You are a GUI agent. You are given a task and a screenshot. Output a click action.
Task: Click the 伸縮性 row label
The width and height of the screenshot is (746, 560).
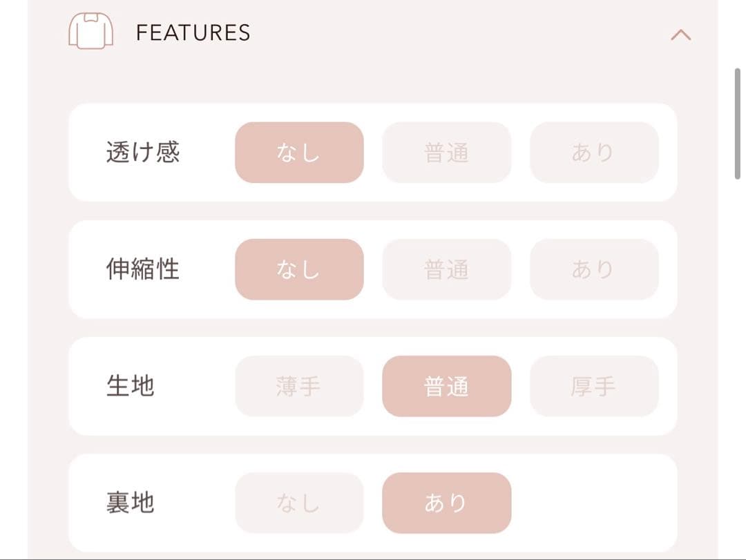tap(142, 269)
